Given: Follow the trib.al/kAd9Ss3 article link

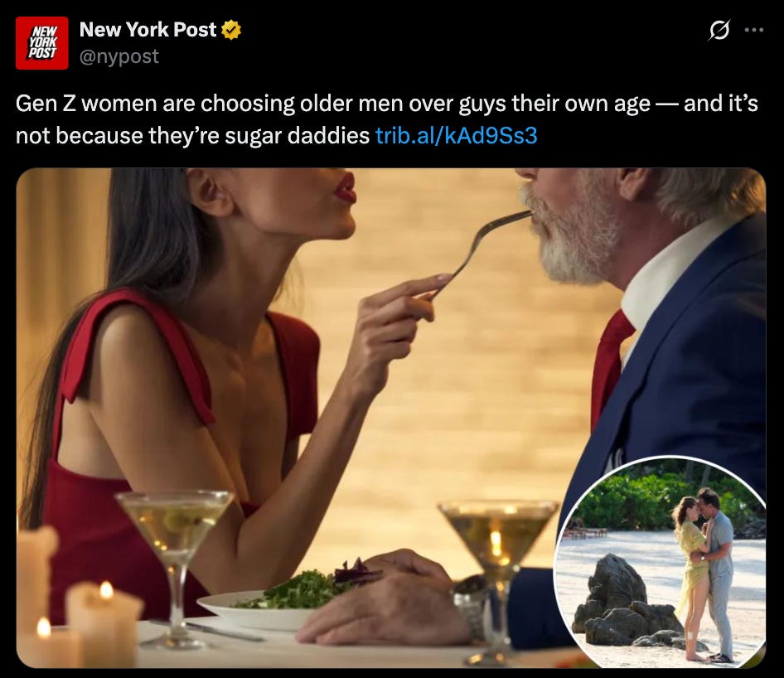Looking at the screenshot, I should [x=456, y=135].
